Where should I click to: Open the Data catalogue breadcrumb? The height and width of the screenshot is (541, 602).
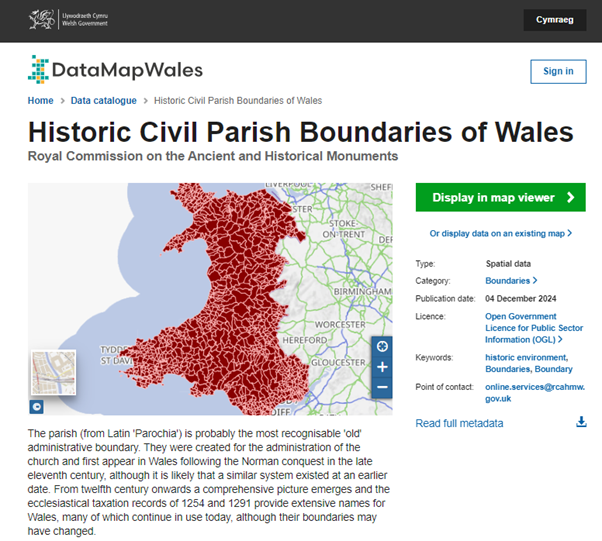pos(104,101)
